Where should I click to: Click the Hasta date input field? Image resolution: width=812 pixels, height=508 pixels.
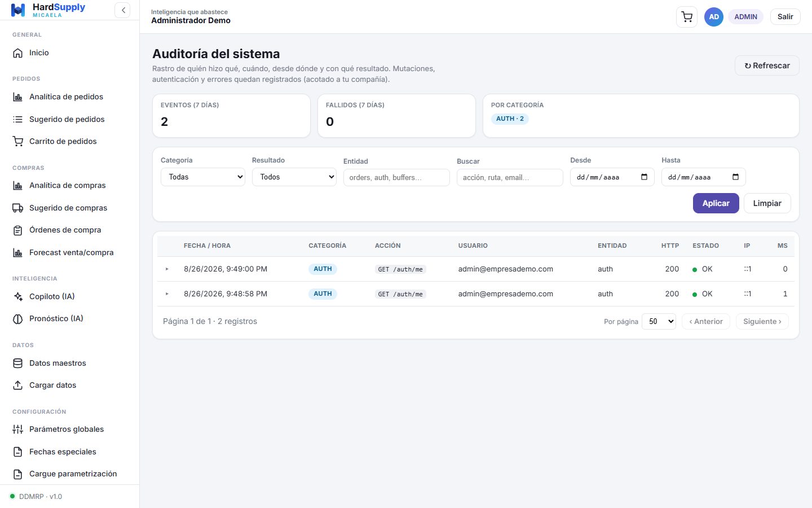(x=704, y=177)
